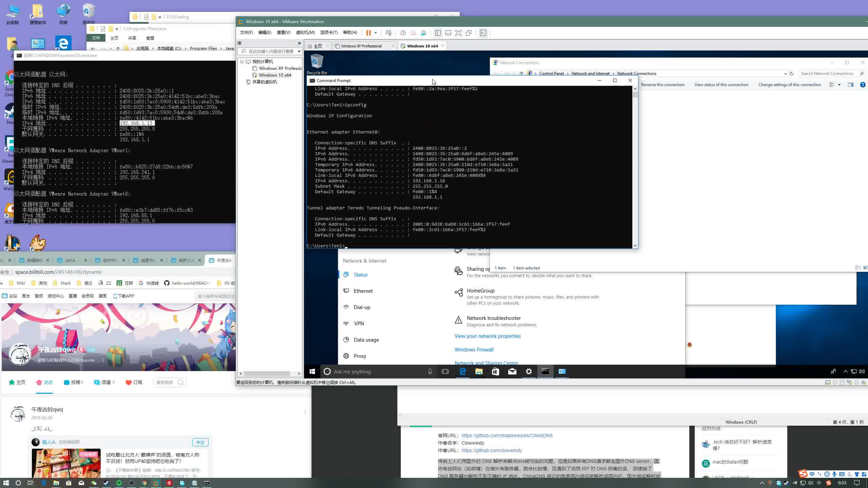Click the Command Prompt vertical scrollbar down arrow
Screen dimensions: 868x488
pos(635,246)
